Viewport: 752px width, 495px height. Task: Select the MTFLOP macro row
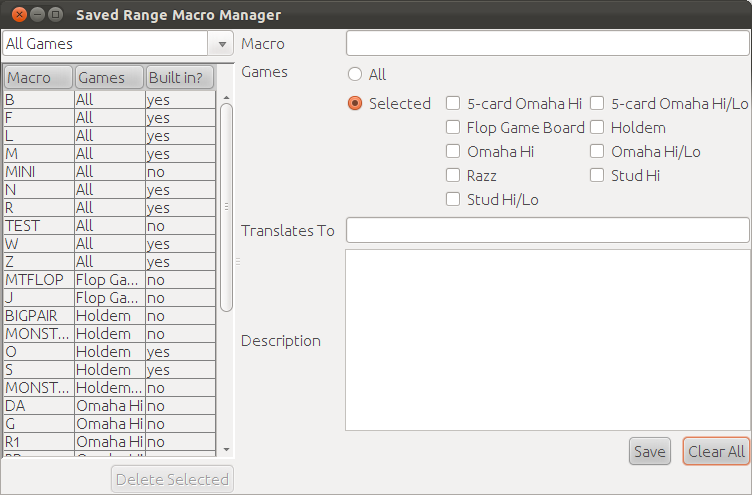click(110, 280)
